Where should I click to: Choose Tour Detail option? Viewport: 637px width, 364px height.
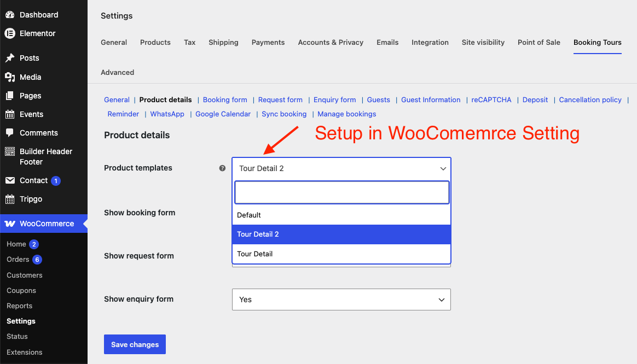(341, 254)
